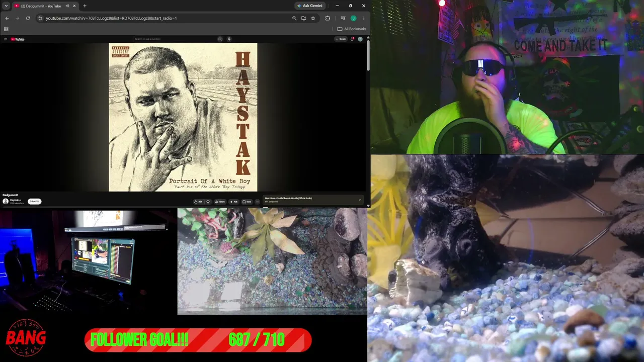644x362 pixels.
Task: Open the YouTube Create menu
Action: (341, 39)
